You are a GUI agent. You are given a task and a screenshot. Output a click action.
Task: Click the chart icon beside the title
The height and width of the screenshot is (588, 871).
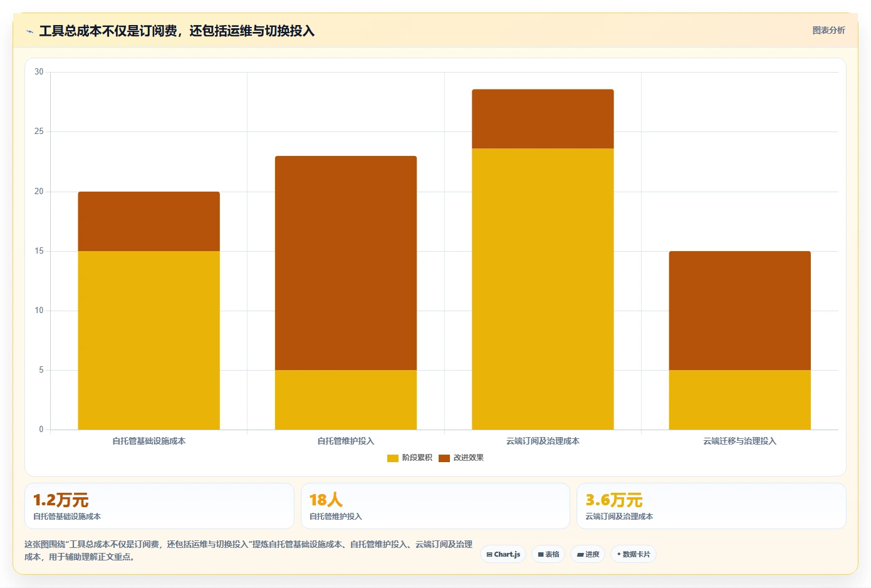29,31
